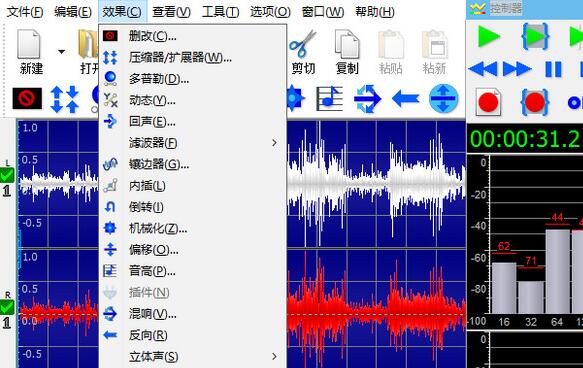Click the Fast Forward double-arrow button
The height and width of the screenshot is (368, 583).
[517, 69]
